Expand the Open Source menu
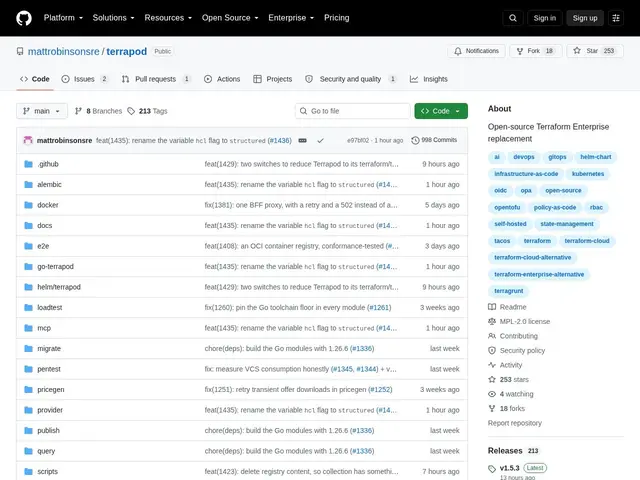Screen dimensions: 640x480 pyautogui.click(x=230, y=18)
